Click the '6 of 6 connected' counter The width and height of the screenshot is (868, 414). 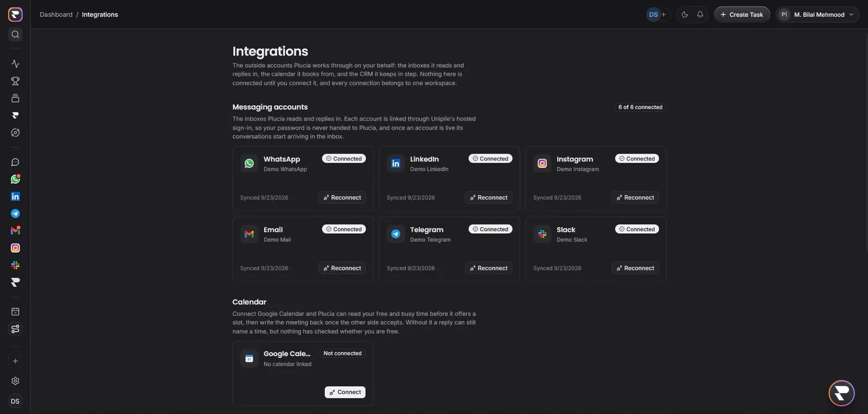(640, 107)
